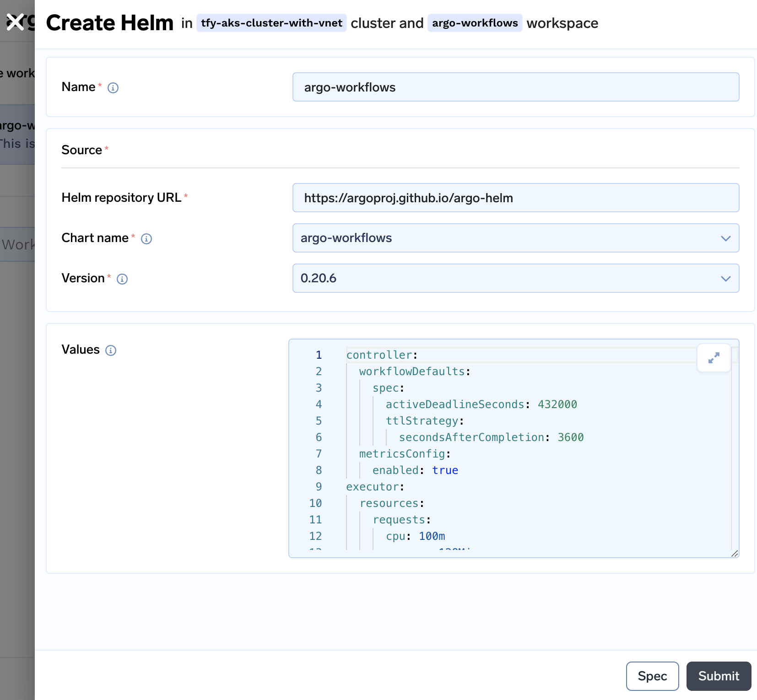Click the info icon next to Version
Screen dimensions: 757x700
click(122, 279)
